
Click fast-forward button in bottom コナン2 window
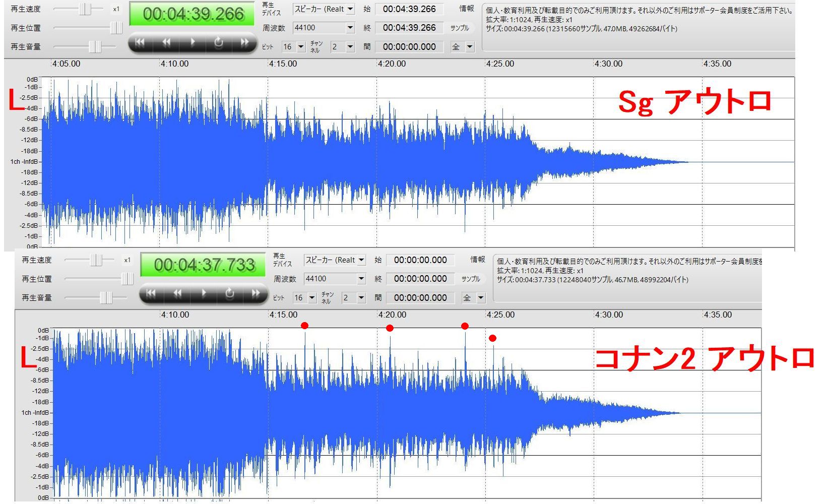(256, 293)
